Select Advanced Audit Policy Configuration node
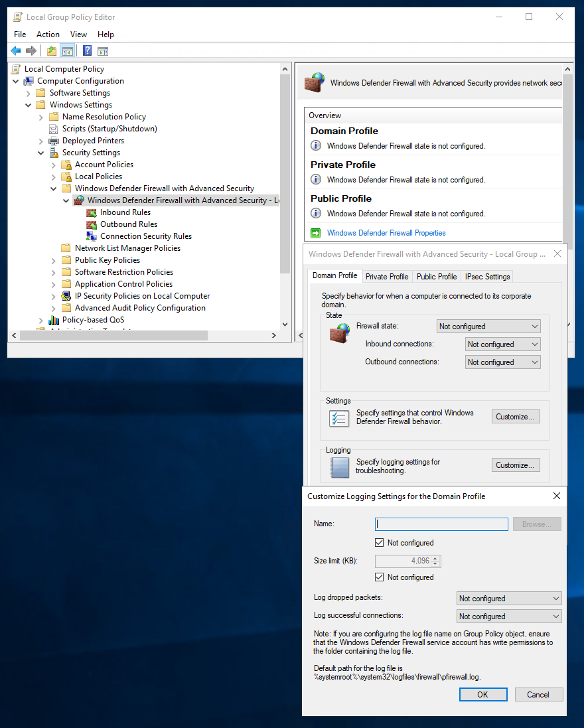This screenshot has width=584, height=728. 140,309
